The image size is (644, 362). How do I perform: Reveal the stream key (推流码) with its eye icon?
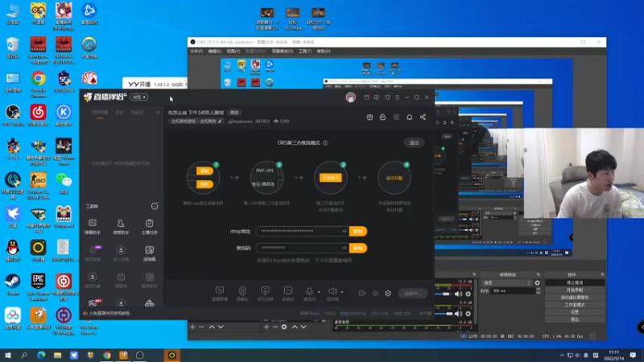pos(345,248)
